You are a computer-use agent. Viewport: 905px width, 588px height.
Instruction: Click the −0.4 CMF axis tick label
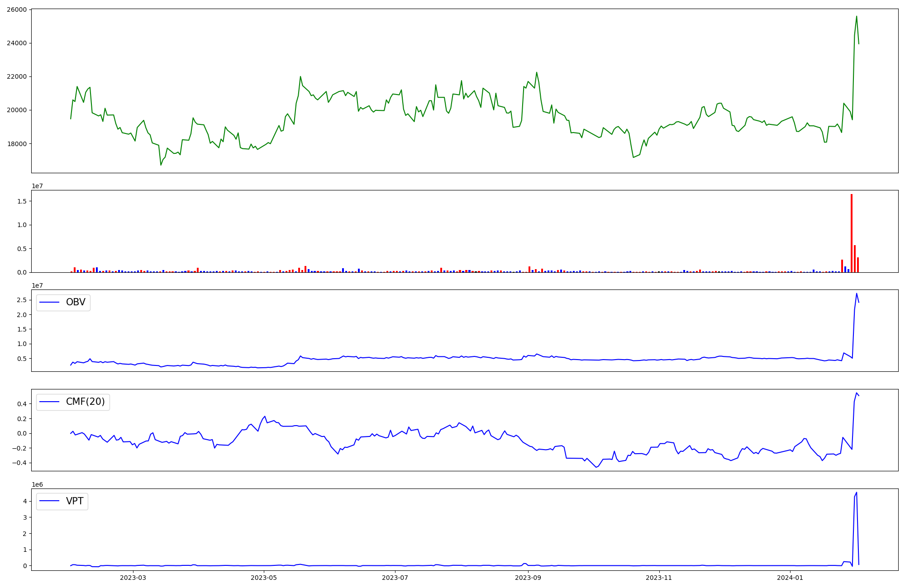[20, 463]
